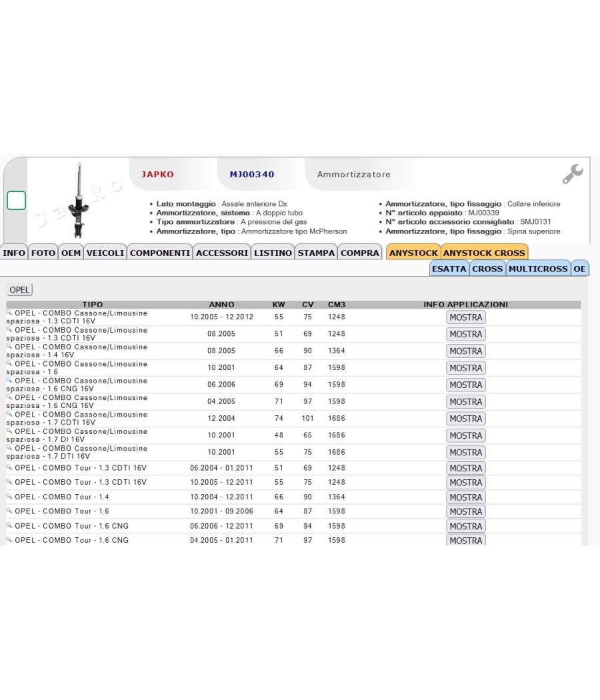Switch to the VEICOLI tab
600x700 pixels.
(105, 253)
